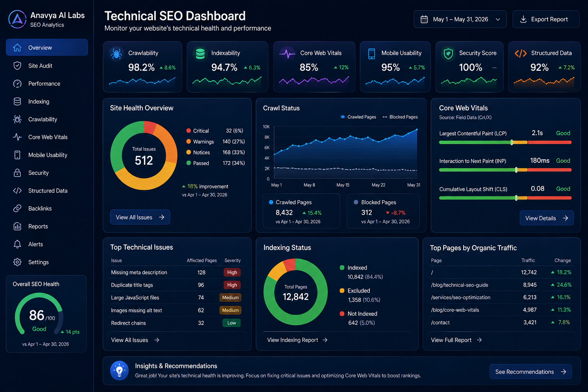Screen dimensions: 588x392
Task: Click the Anavya AI Labs logo icon
Action: click(x=17, y=19)
